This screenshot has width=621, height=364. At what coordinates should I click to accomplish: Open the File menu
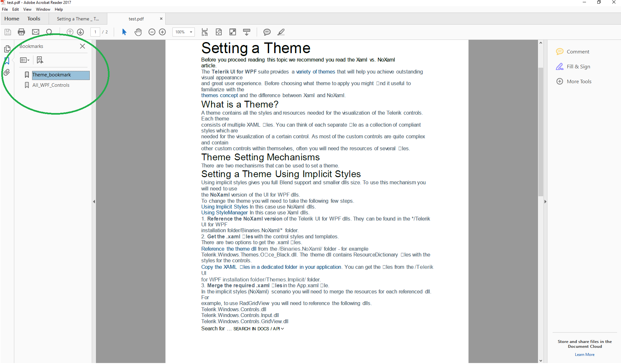coord(5,9)
